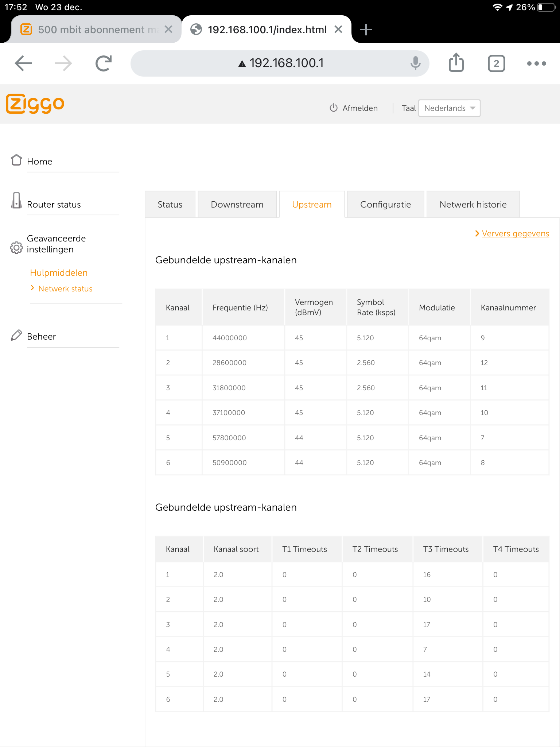This screenshot has height=747, width=560.
Task: Tap the browser back arrow
Action: (x=24, y=63)
